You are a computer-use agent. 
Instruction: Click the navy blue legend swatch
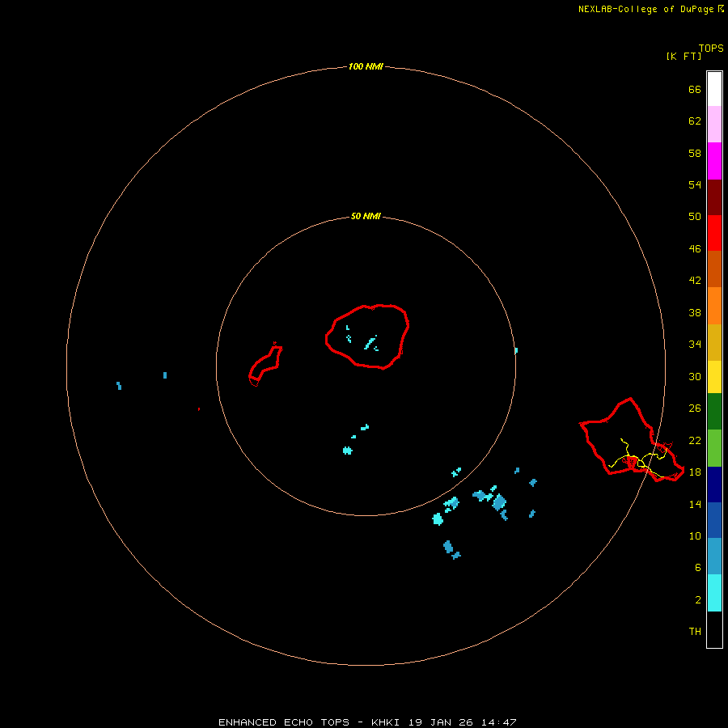pos(714,485)
